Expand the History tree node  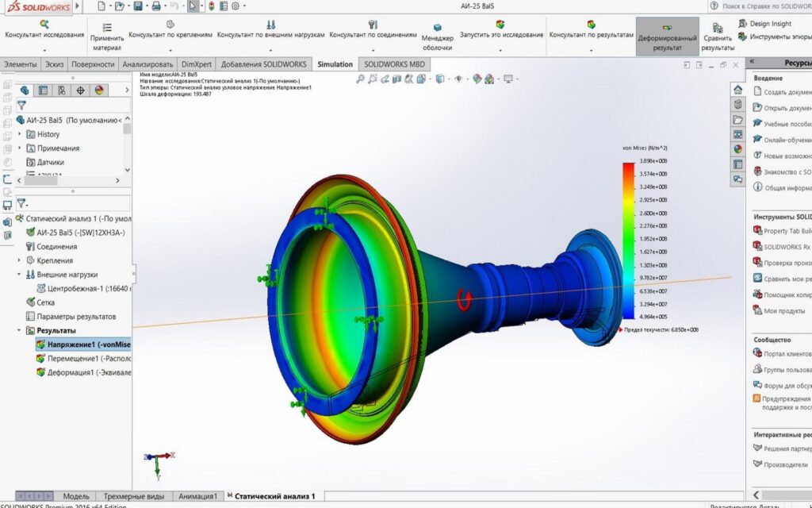[21, 134]
